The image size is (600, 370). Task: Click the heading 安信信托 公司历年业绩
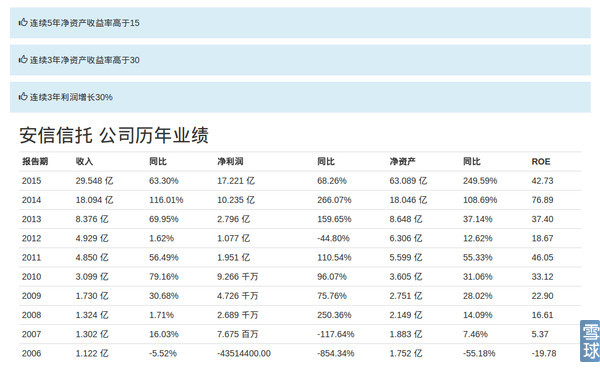pyautogui.click(x=114, y=135)
